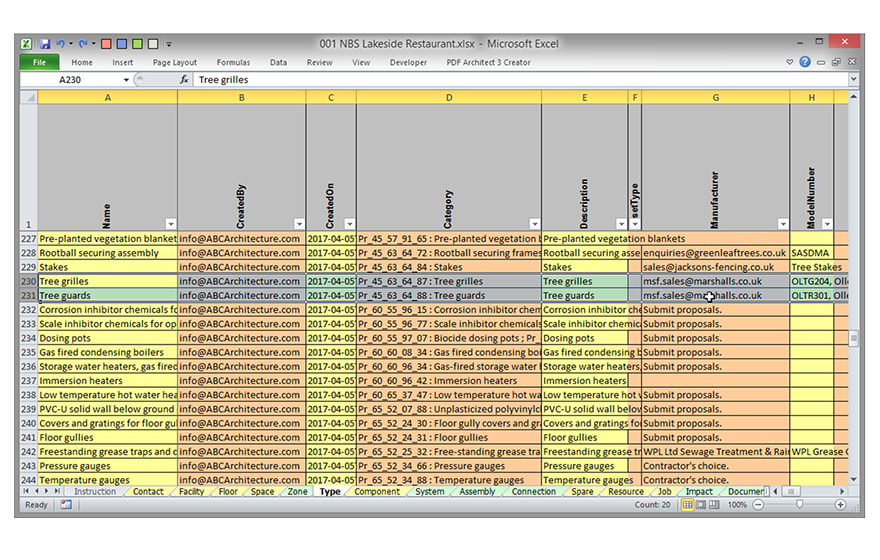Select row 230 header

tap(29, 281)
